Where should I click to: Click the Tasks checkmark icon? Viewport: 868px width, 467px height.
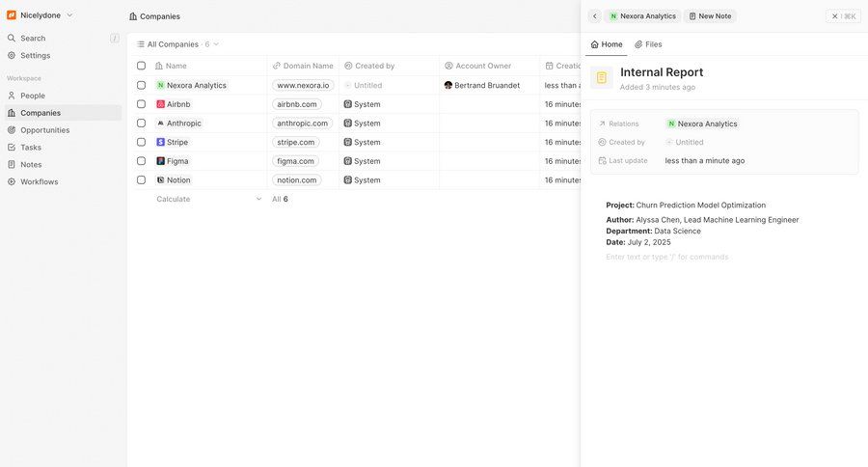click(x=12, y=147)
